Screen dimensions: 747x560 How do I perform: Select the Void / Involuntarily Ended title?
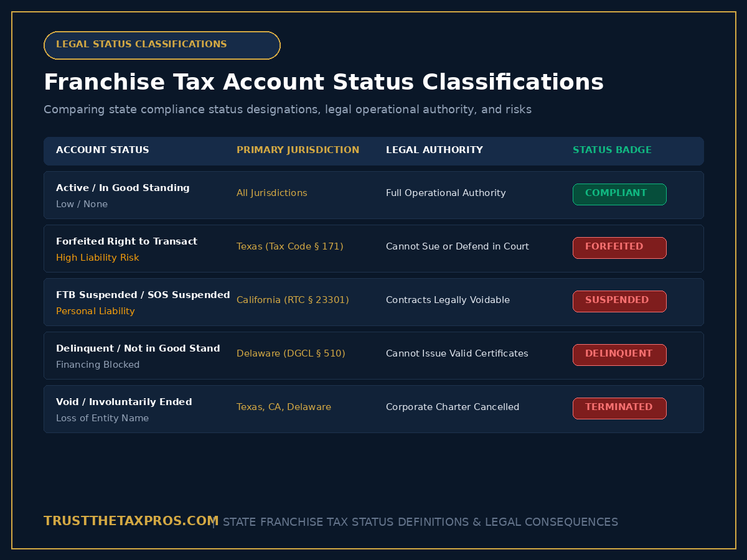click(124, 402)
